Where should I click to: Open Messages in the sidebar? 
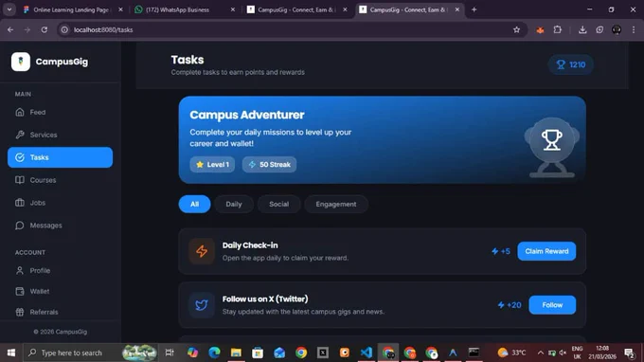pyautogui.click(x=60, y=226)
